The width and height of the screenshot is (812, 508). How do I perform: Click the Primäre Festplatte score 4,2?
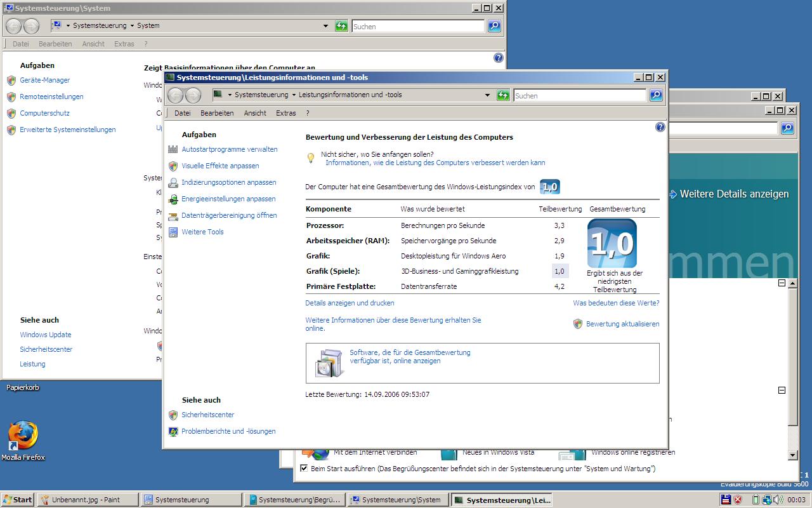[560, 286]
